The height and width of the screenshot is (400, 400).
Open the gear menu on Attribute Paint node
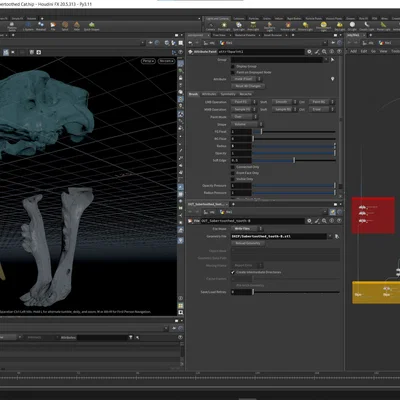pos(309,52)
